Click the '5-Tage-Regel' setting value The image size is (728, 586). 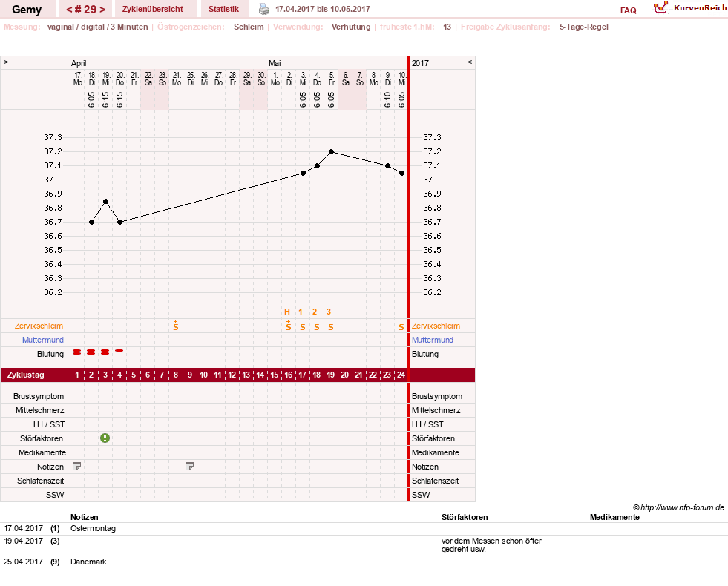point(583,27)
